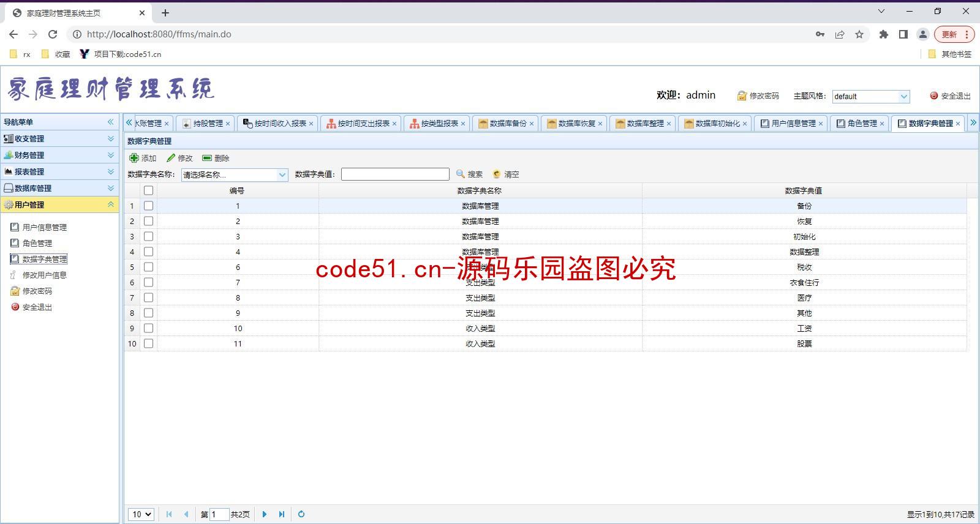Expand the 报表管理 accordion panel
The width and height of the screenshot is (980, 524).
click(59, 171)
